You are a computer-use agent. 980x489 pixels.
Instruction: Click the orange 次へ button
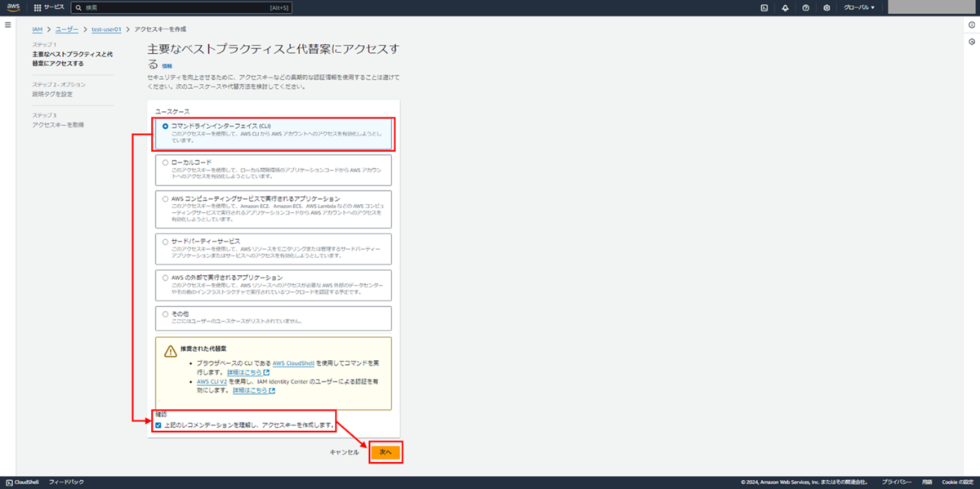tap(385, 452)
